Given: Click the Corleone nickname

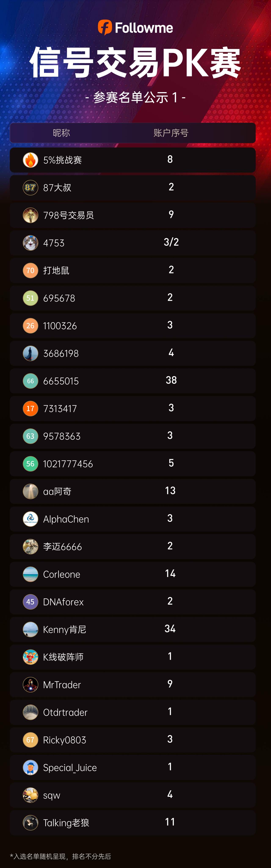Looking at the screenshot, I should tap(62, 574).
